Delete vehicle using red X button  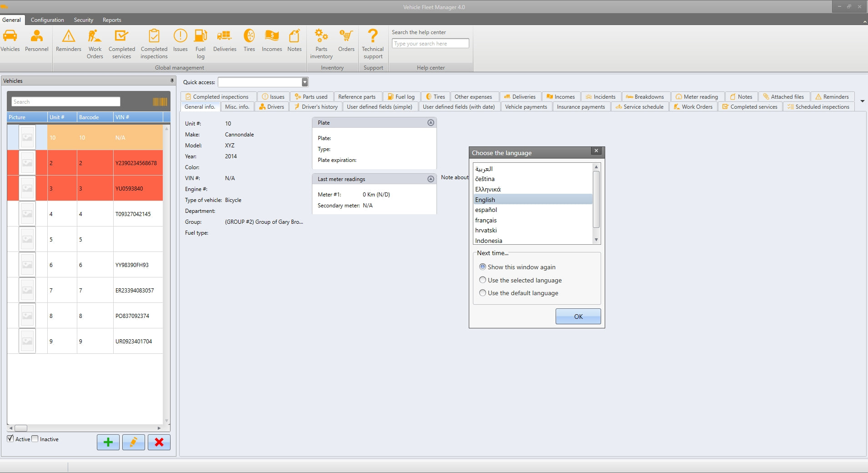click(159, 442)
